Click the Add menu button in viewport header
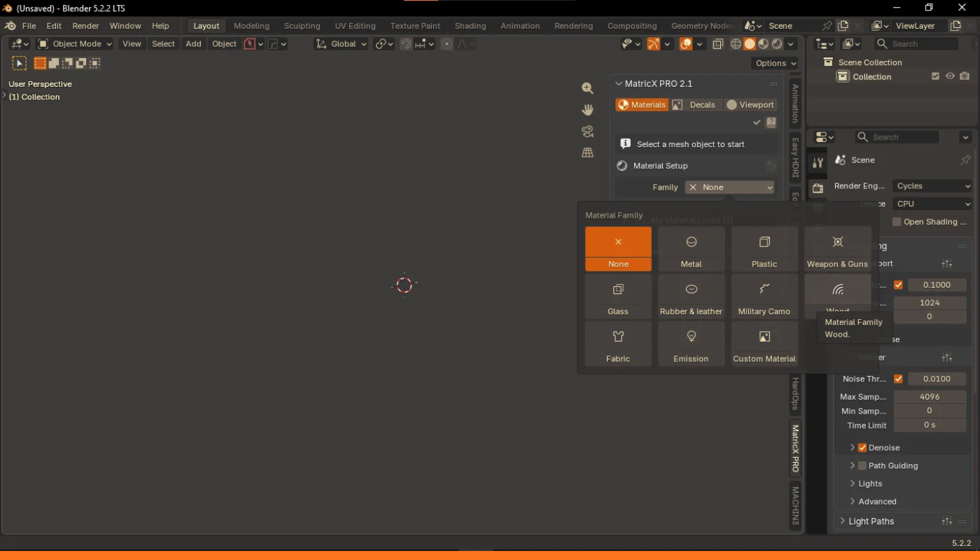The height and width of the screenshot is (560, 980). click(193, 43)
